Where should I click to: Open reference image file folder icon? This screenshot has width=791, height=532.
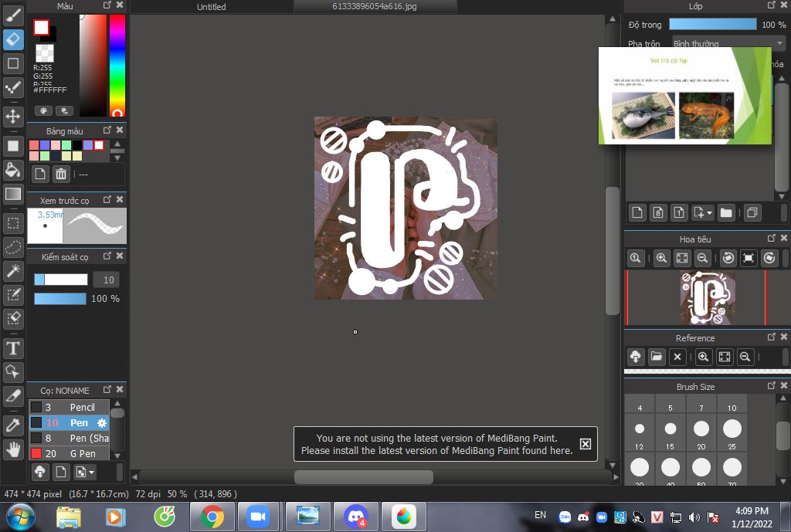click(x=657, y=357)
